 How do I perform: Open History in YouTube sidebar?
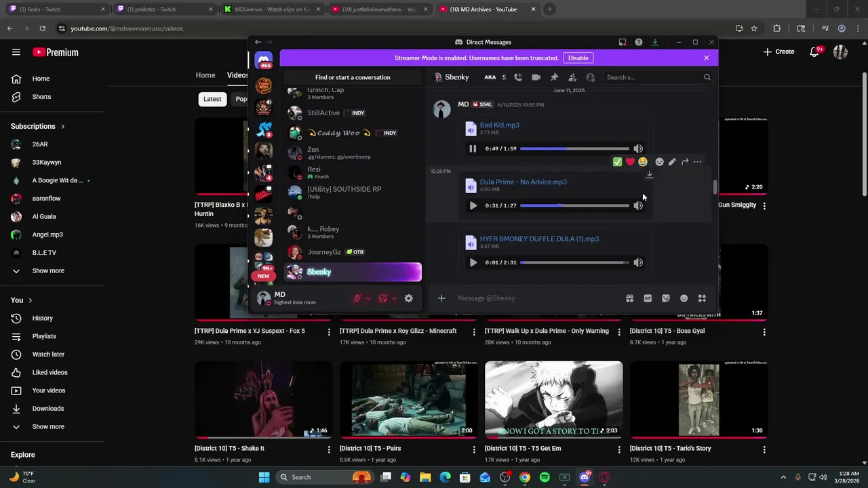click(x=42, y=318)
